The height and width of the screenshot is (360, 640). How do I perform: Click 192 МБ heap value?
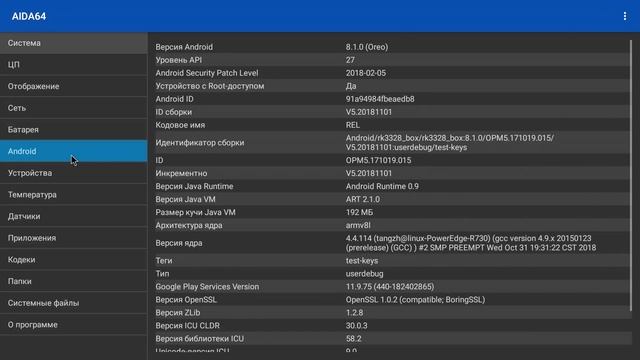point(359,213)
